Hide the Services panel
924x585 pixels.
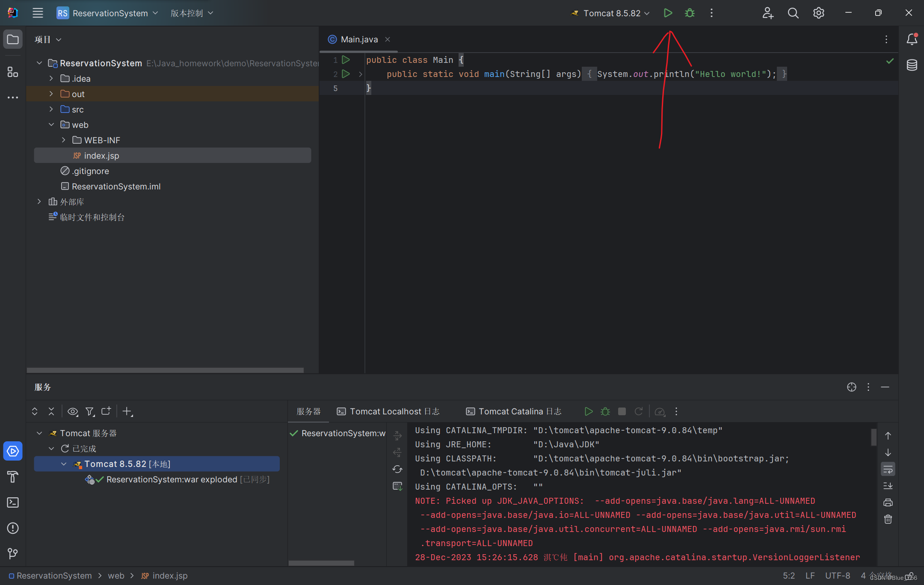[885, 387]
